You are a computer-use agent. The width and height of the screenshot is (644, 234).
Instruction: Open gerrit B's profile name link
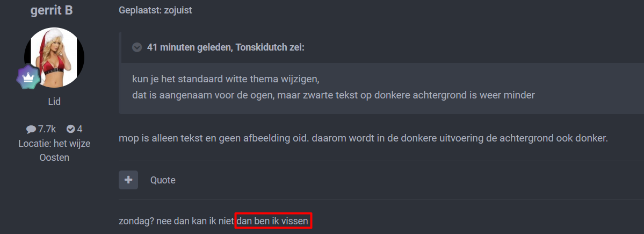(52, 10)
